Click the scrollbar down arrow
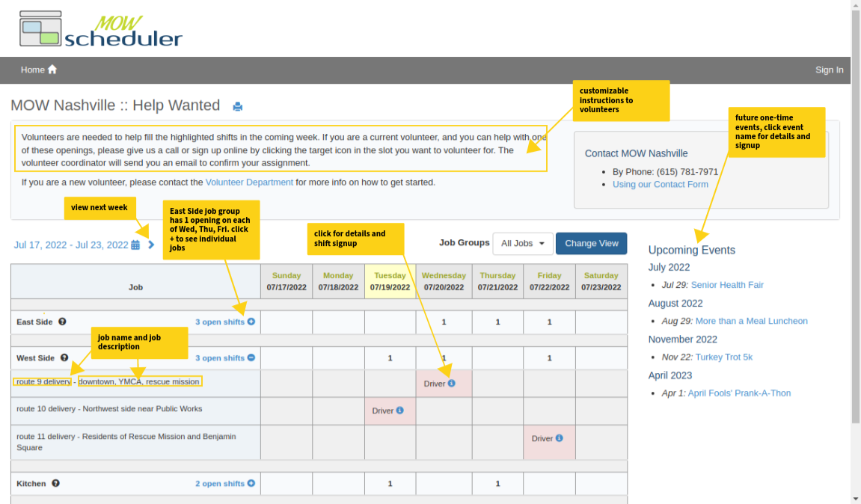This screenshot has width=861, height=504. (x=856, y=499)
